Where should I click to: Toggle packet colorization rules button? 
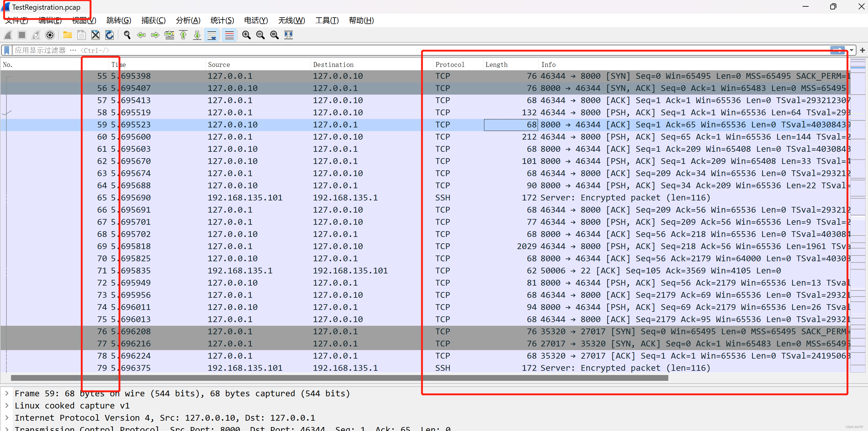point(229,35)
